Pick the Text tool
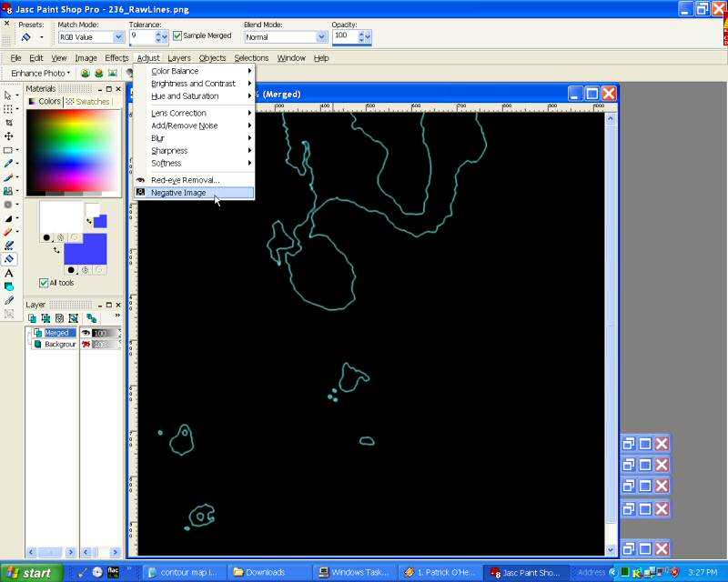728x582 pixels. point(9,273)
